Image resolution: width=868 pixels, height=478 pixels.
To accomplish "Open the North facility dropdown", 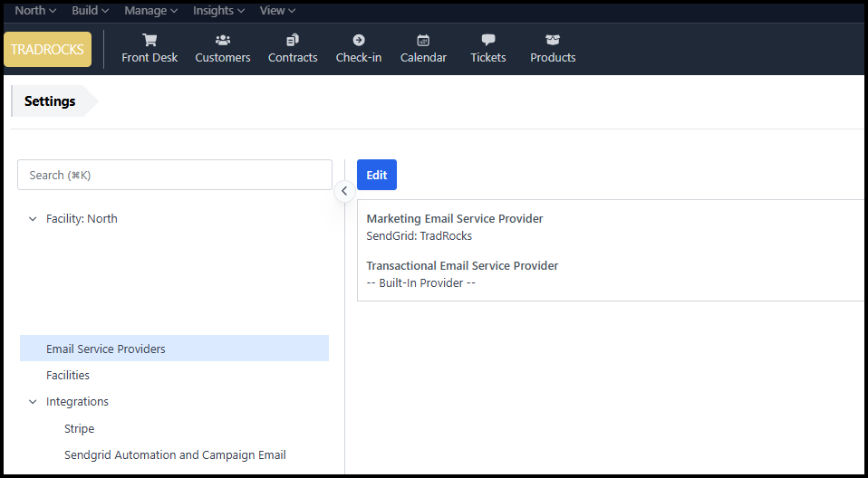I will pos(35,11).
